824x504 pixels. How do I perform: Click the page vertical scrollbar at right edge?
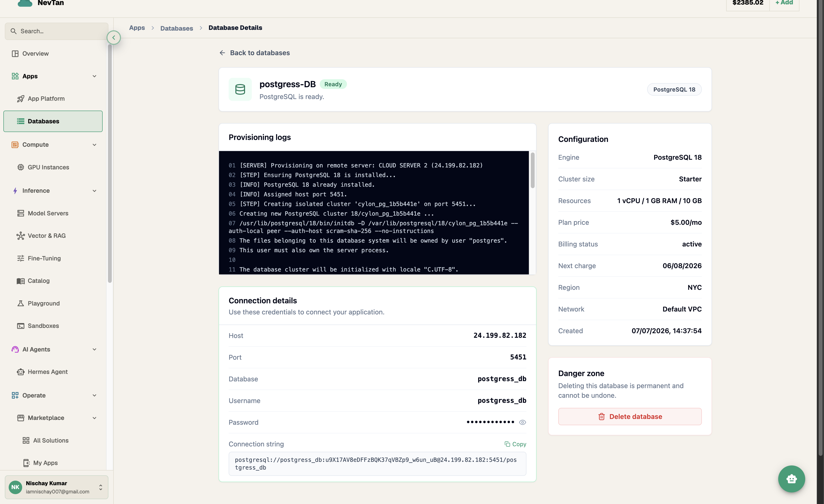point(820,227)
